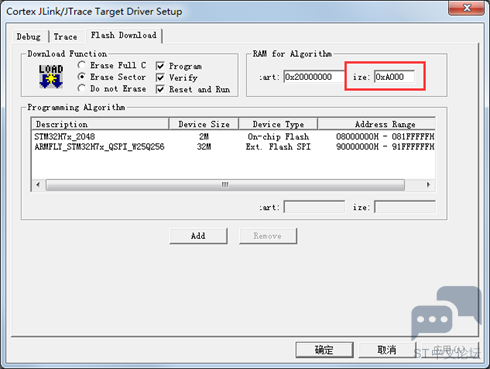Click the Address Range column header
This screenshot has width=490, height=369.
pos(377,124)
